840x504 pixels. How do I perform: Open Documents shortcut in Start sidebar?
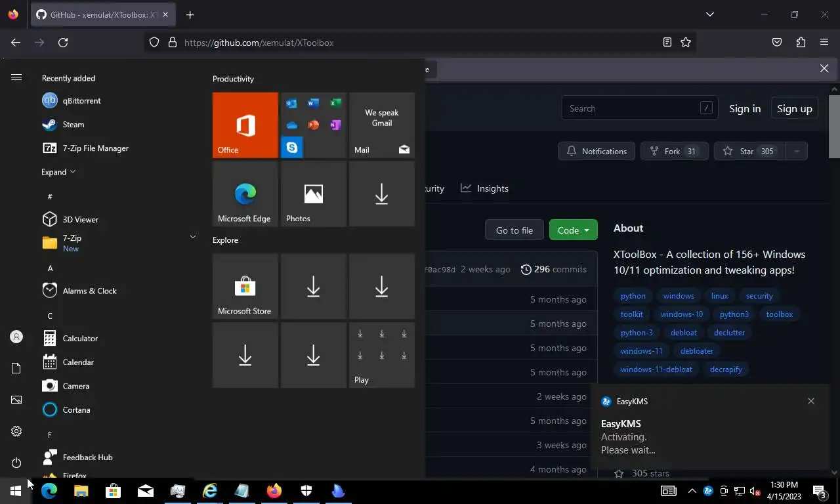pos(16,368)
